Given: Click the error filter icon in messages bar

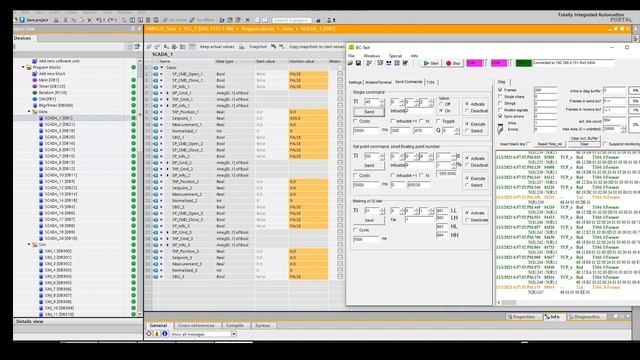Looking at the screenshot, I should (x=149, y=333).
